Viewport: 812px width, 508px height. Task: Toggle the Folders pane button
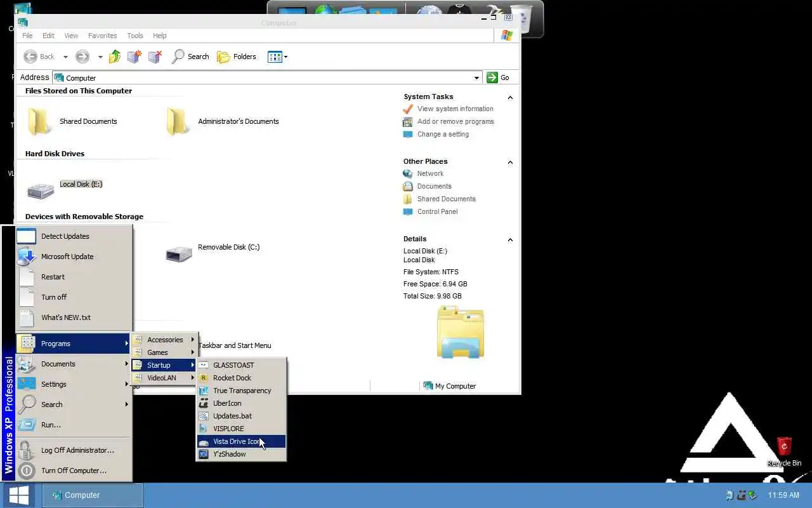pos(236,57)
